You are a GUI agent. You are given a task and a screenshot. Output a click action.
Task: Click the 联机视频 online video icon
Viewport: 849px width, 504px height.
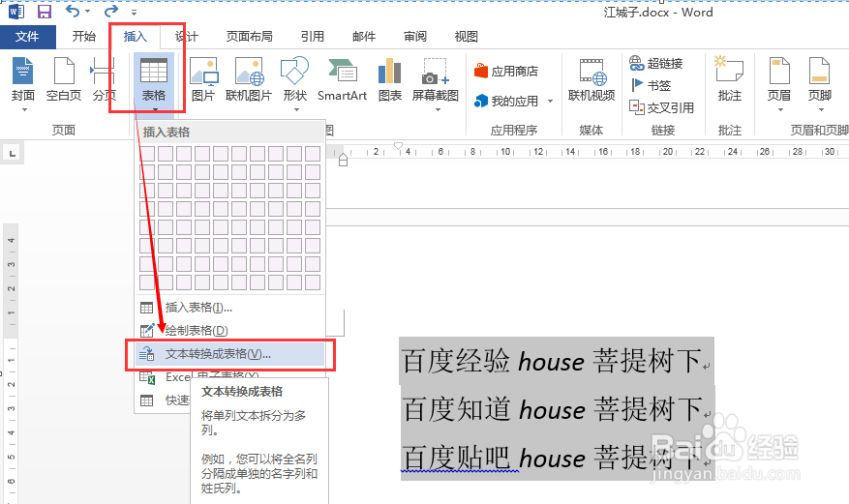[591, 73]
